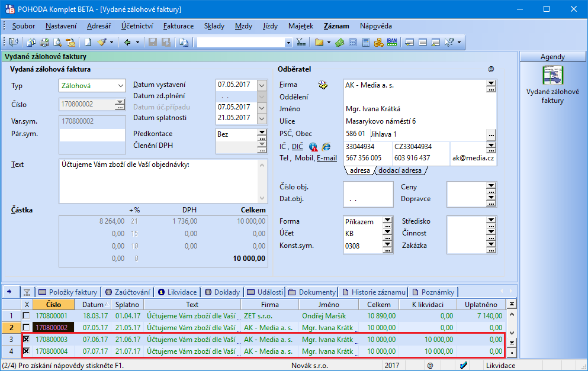
Task: Click the checkmark icon in status bar
Action: (464, 365)
